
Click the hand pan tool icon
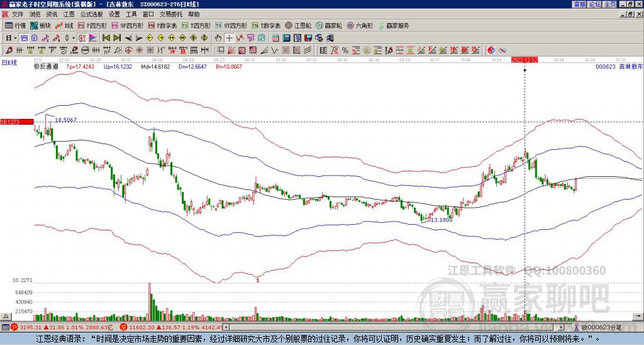218,38
